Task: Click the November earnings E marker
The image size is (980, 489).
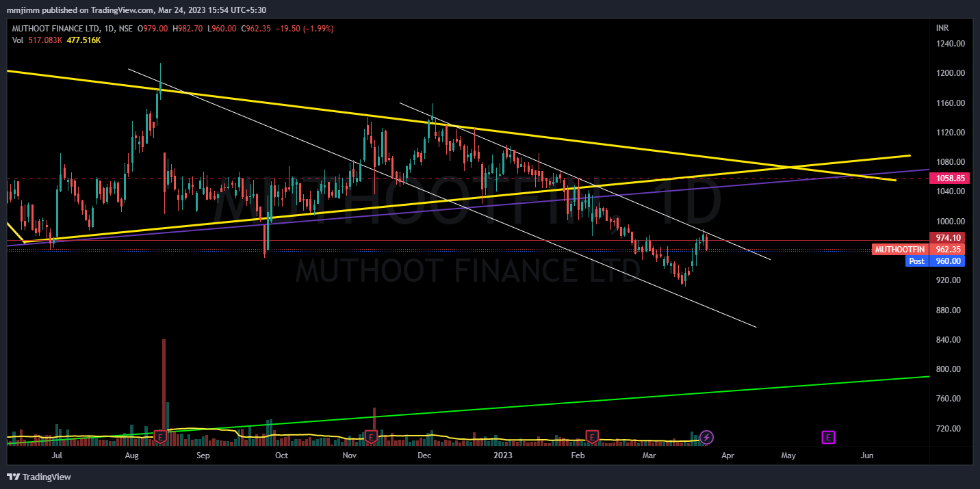Action: 371,436
